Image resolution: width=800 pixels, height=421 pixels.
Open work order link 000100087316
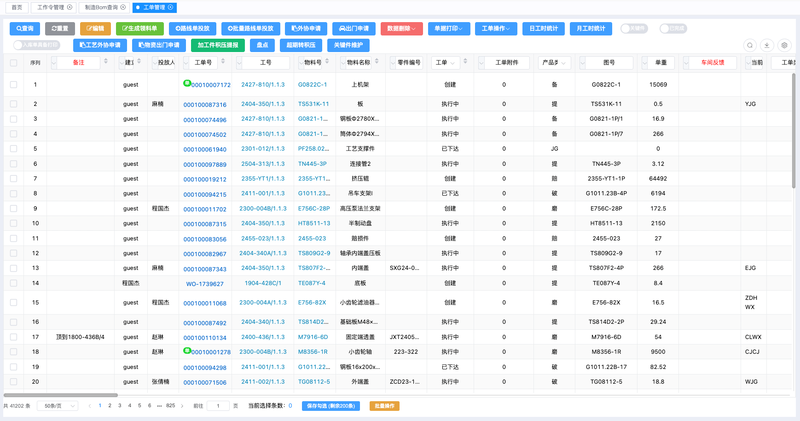205,105
